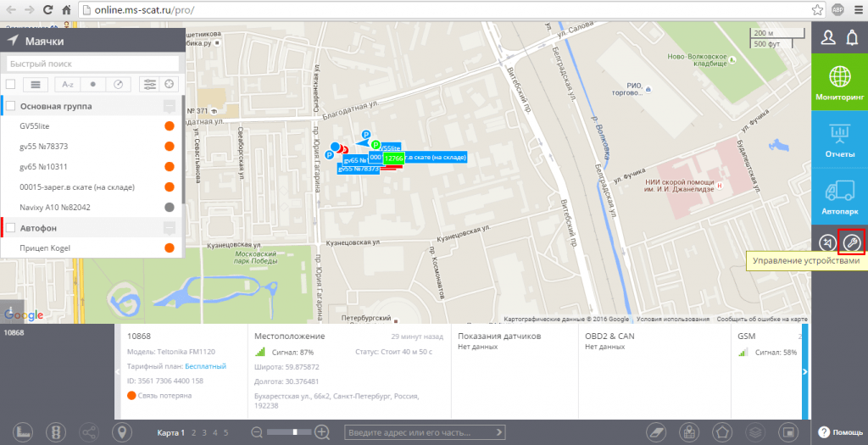Bookmark page with star icon
This screenshot has width=868, height=445.
point(817,10)
